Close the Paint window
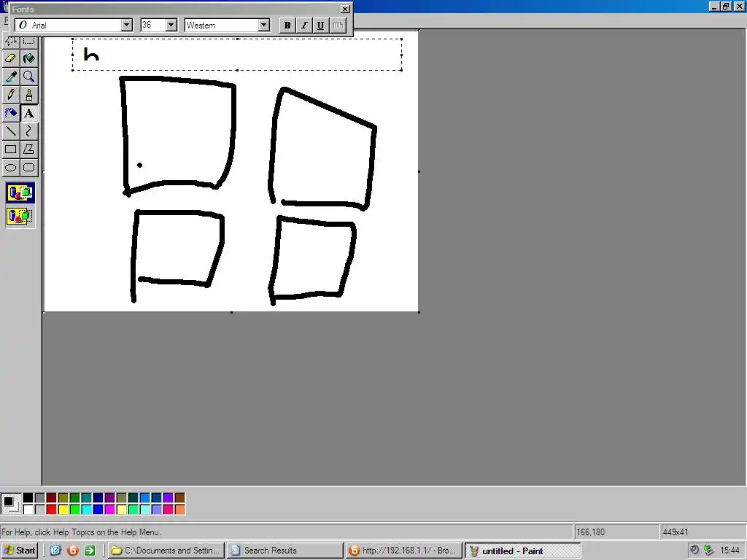This screenshot has height=560, width=747. click(740, 6)
